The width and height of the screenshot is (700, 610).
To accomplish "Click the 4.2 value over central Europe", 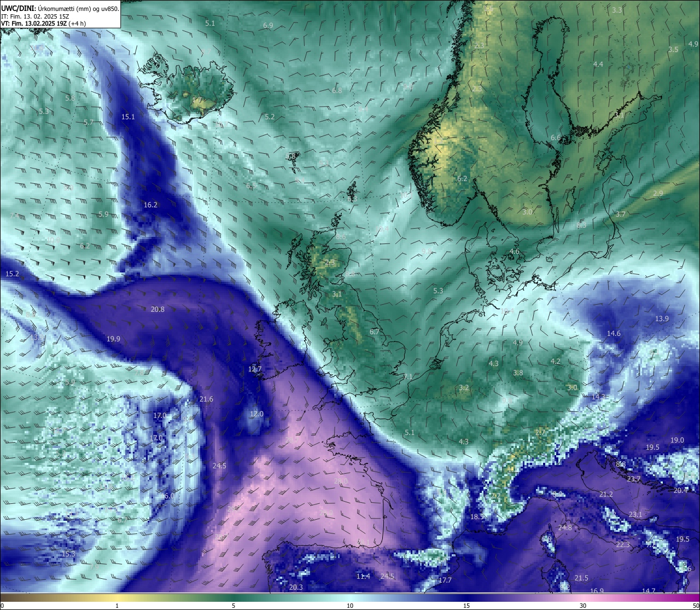I will point(556,361).
